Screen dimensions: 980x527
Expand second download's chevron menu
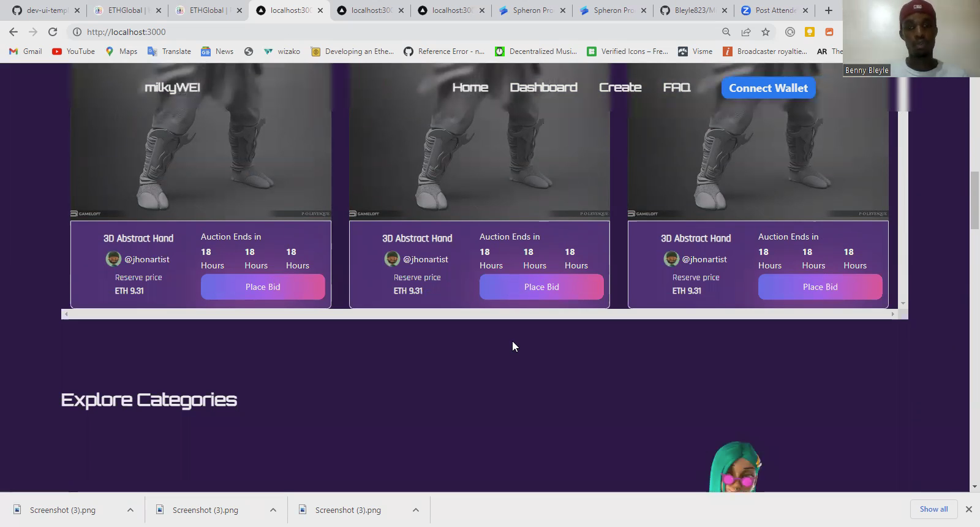pos(273,510)
